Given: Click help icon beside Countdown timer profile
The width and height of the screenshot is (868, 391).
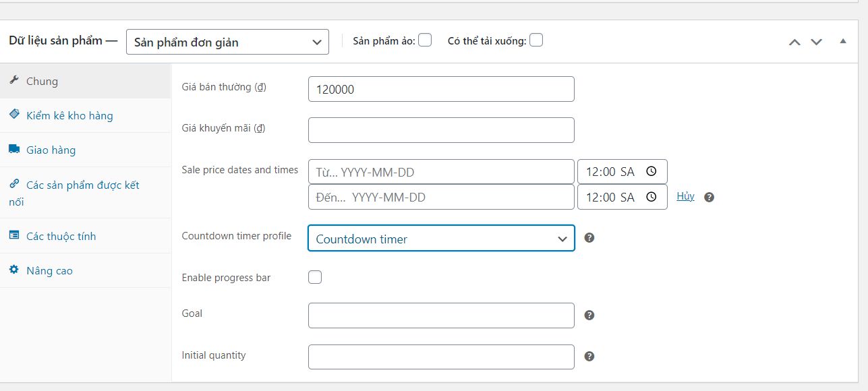Looking at the screenshot, I should [x=589, y=238].
